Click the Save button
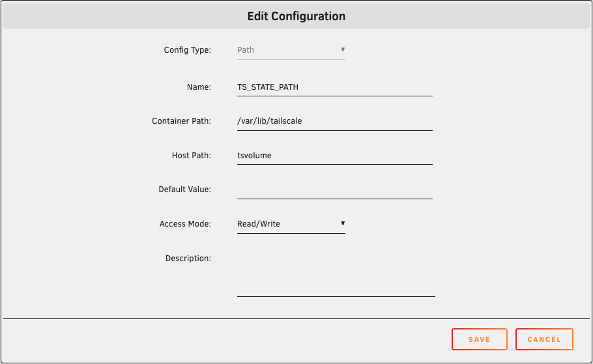Screen dimensions: 593x364 click(x=479, y=339)
